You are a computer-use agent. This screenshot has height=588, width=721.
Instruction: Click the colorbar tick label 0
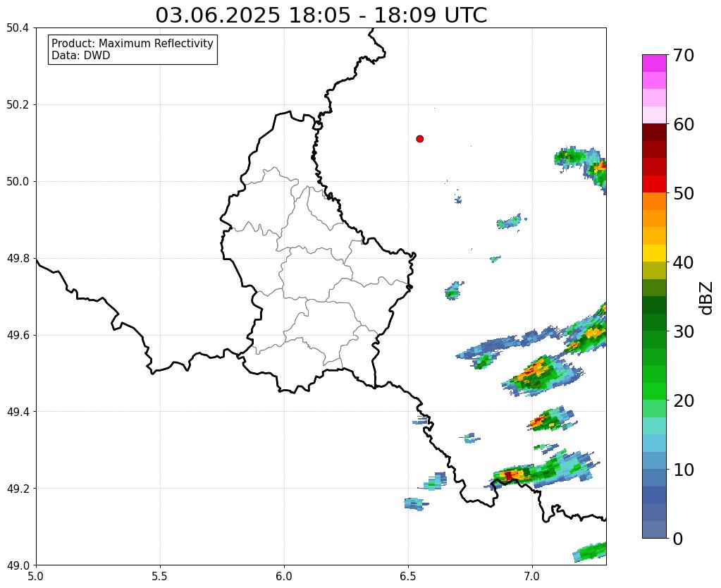coord(678,539)
